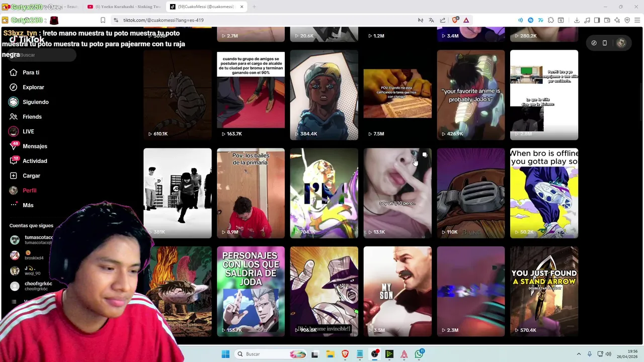
Task: Show hidden system tray icons
Action: coord(579,354)
